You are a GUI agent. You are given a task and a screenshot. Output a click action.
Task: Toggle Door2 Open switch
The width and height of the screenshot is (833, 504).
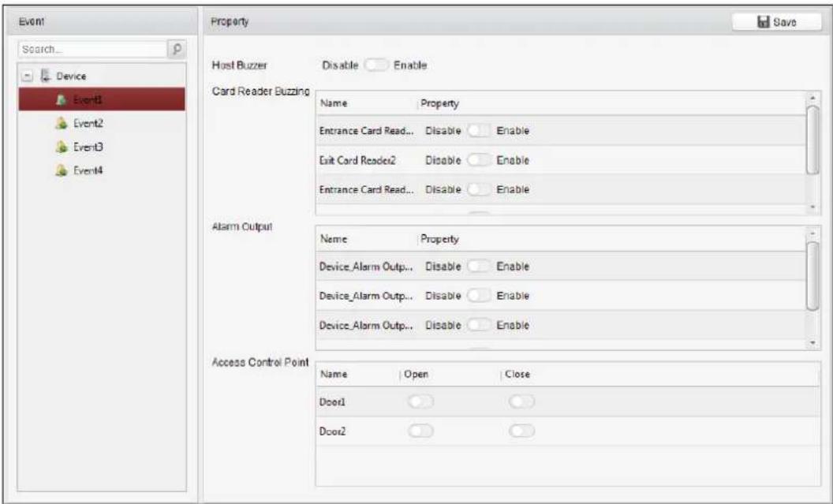pos(420,431)
